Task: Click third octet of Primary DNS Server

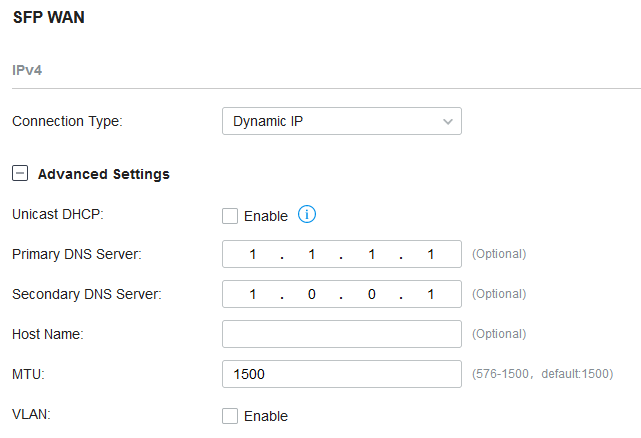Action: [x=371, y=254]
